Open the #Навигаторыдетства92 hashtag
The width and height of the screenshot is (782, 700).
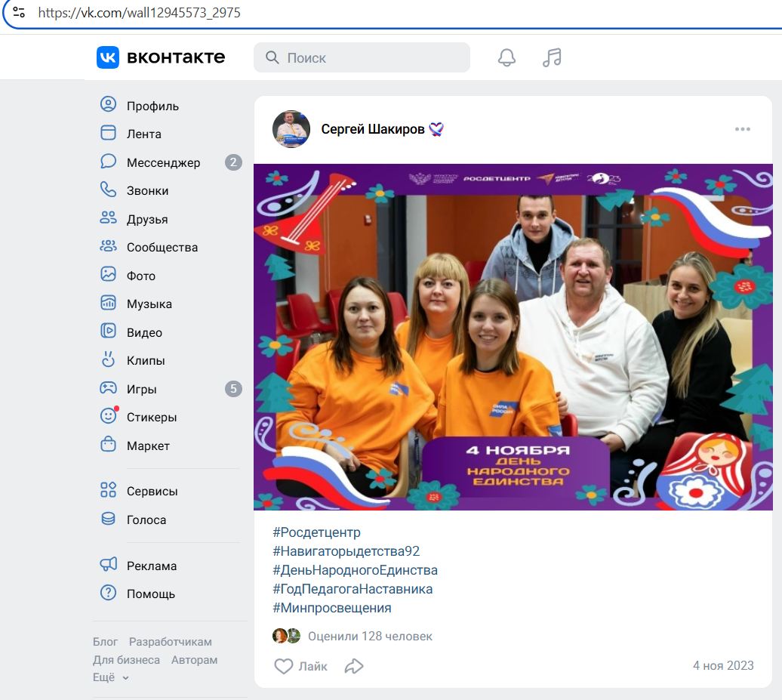[x=346, y=551]
